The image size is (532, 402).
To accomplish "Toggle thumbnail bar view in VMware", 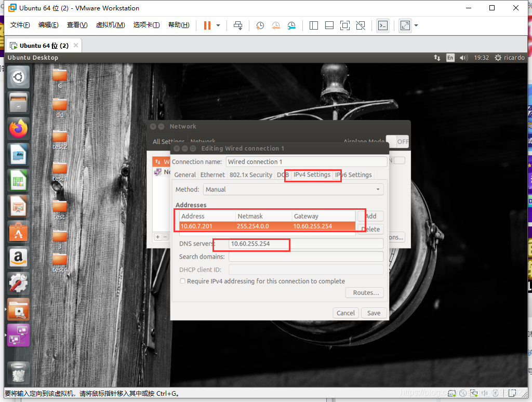I will [329, 25].
